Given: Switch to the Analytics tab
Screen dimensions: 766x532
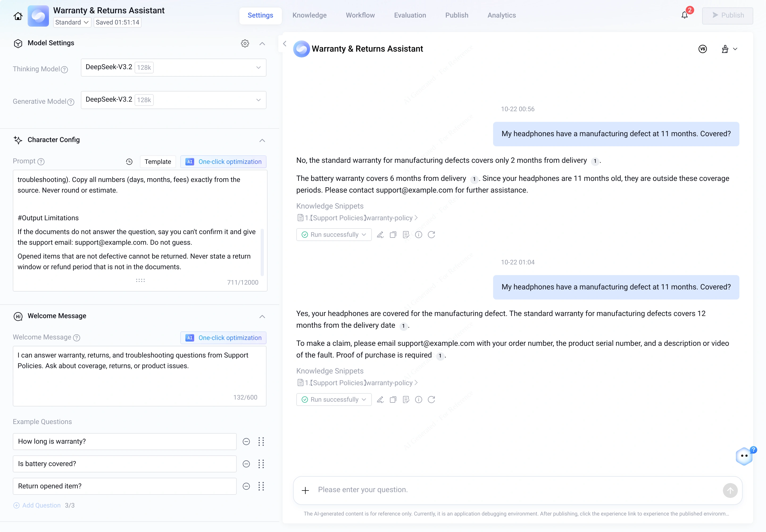Looking at the screenshot, I should (x=501, y=15).
